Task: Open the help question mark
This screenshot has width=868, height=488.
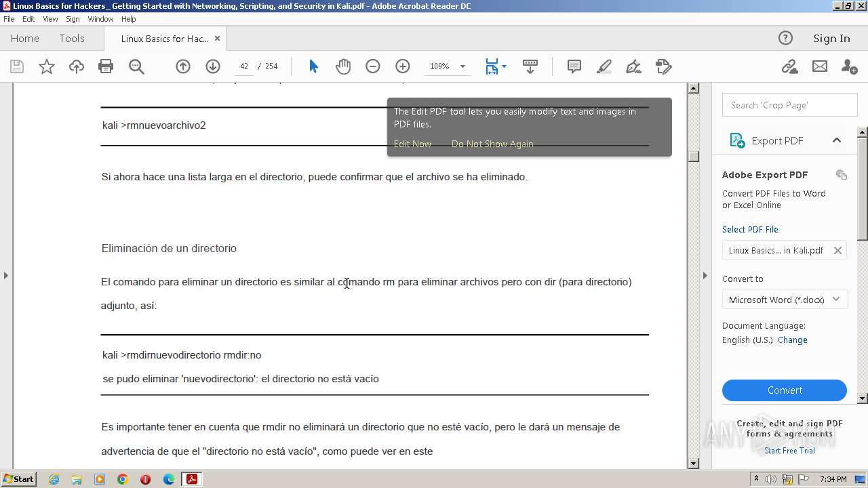Action: [785, 38]
